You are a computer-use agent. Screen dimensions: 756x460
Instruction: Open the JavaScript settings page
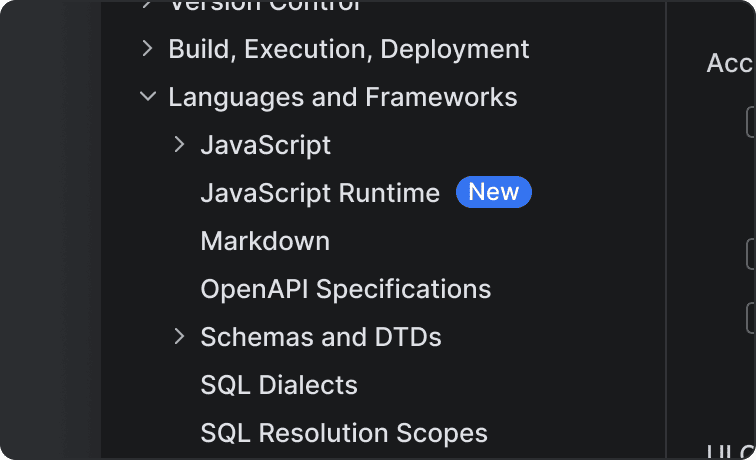[x=265, y=145]
